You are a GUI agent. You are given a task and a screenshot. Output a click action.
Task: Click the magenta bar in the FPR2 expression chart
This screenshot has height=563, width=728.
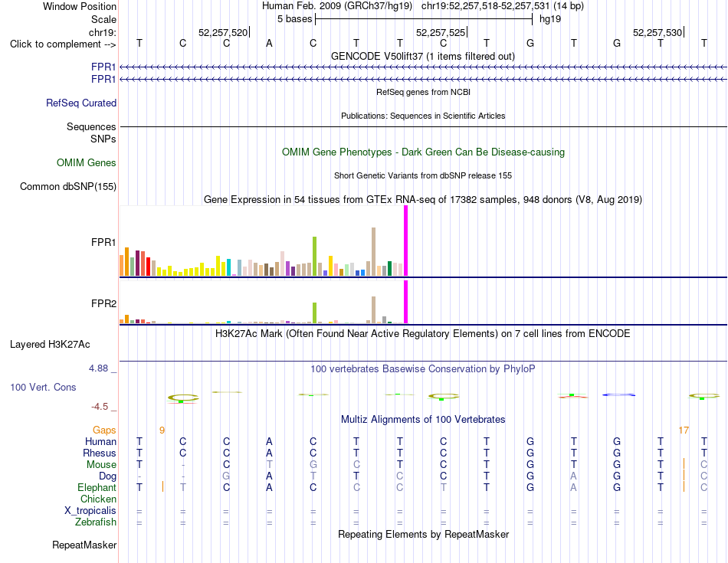[x=406, y=302]
